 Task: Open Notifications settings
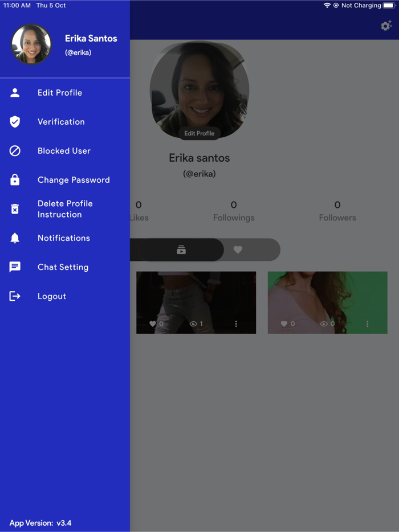point(65,238)
